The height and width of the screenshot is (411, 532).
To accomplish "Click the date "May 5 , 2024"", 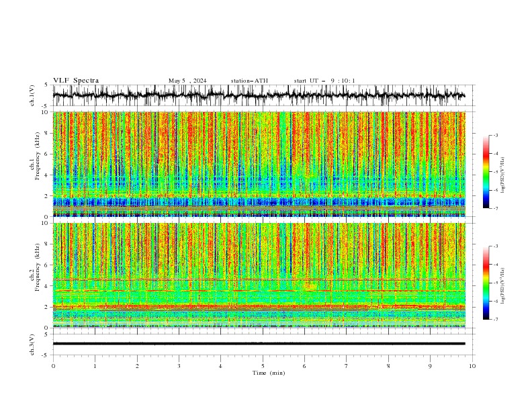I will click(187, 81).
